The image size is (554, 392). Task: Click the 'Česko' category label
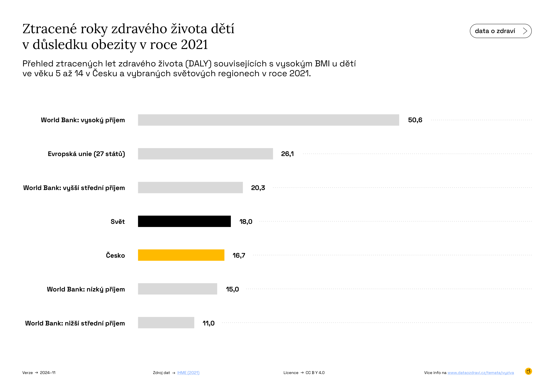115,255
